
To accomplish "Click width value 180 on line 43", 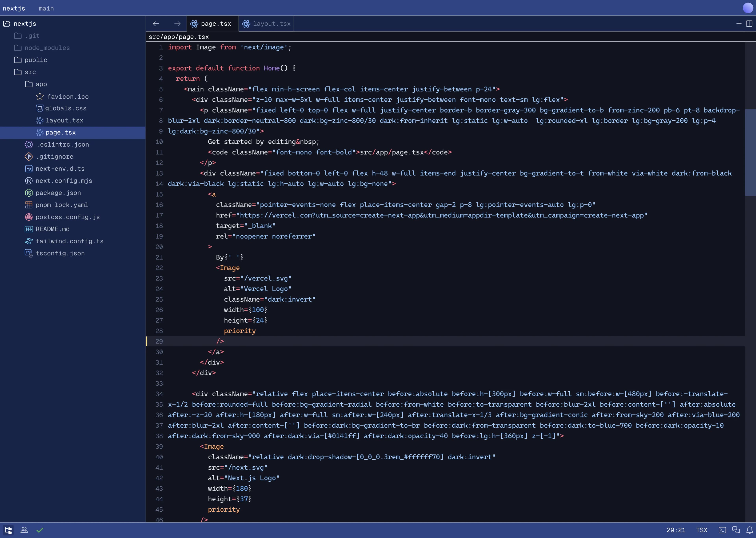I will tap(242, 488).
